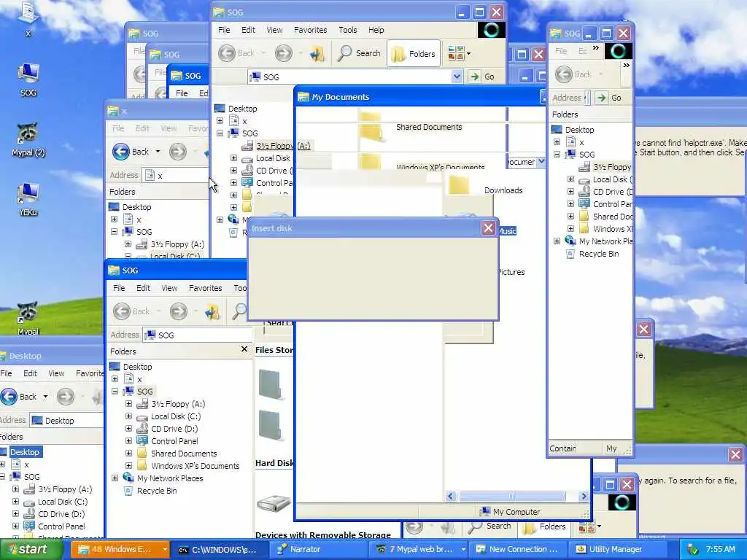Expand Local Disk node in top SOG window tree
The image size is (747, 560).
233,158
